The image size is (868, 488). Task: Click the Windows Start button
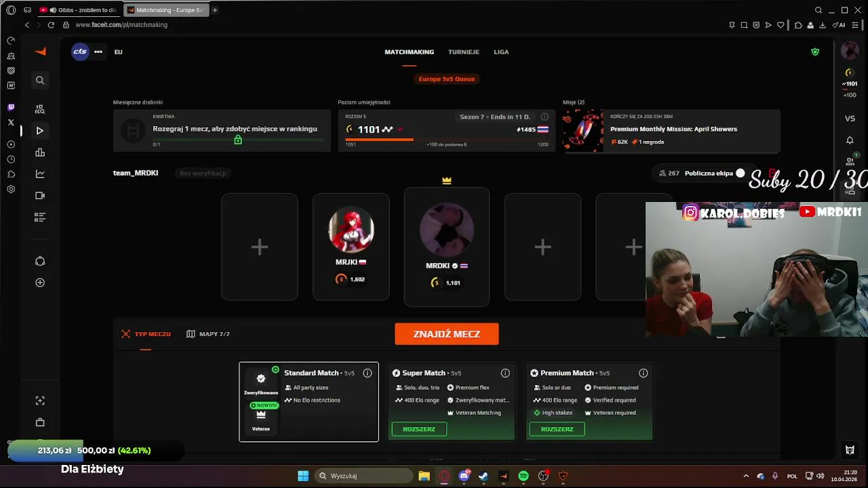pyautogui.click(x=303, y=476)
